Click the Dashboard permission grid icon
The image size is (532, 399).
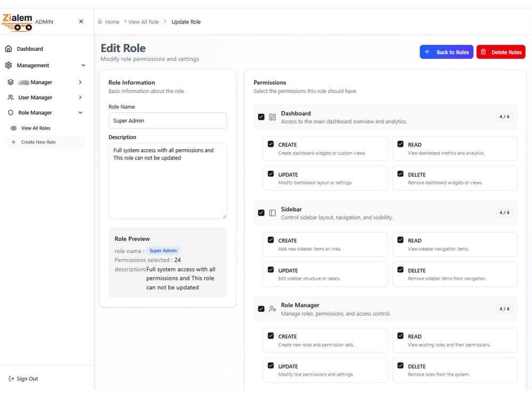tap(272, 117)
